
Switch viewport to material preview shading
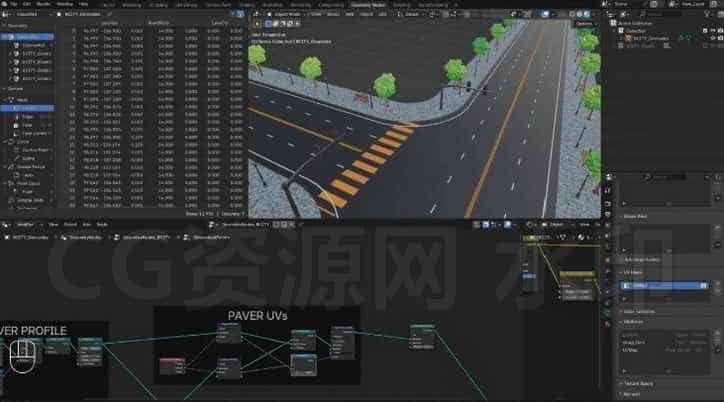click(580, 14)
